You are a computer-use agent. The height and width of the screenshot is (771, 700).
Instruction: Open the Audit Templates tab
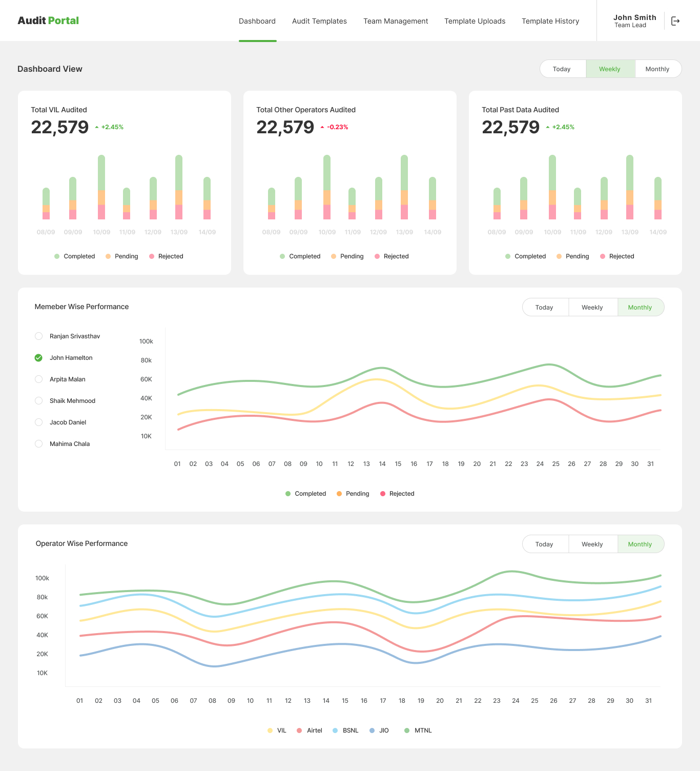tap(319, 21)
